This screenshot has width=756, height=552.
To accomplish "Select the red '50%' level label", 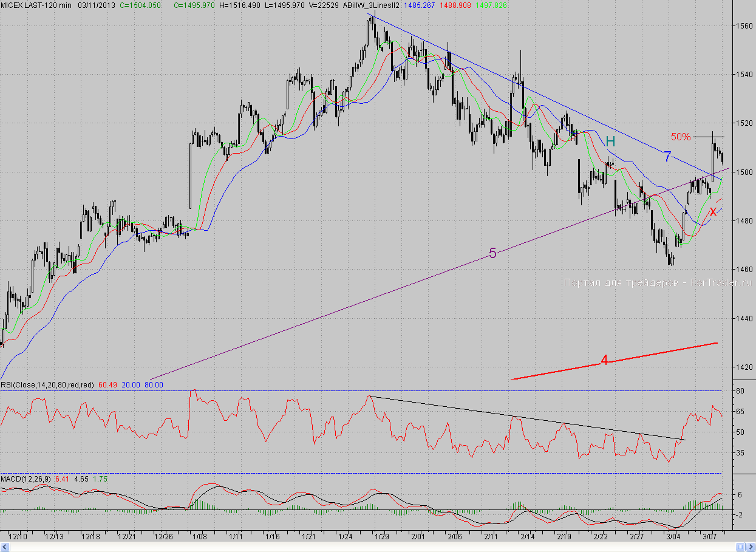I will [x=681, y=137].
